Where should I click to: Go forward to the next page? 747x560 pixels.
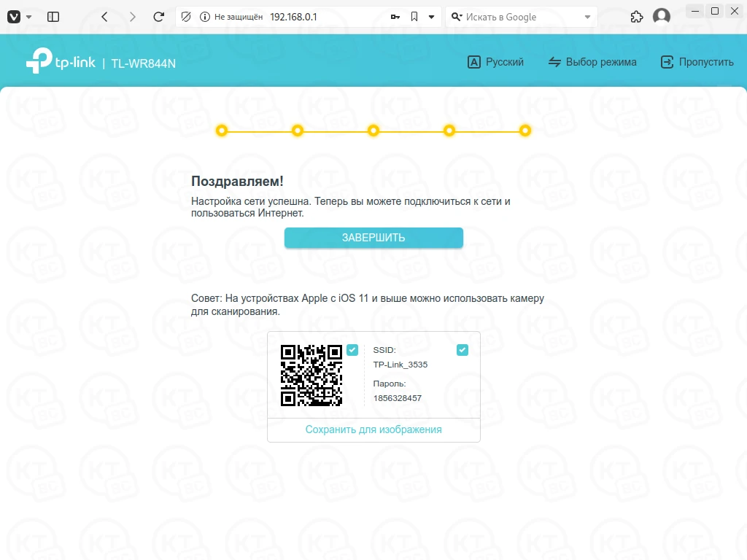[133, 17]
